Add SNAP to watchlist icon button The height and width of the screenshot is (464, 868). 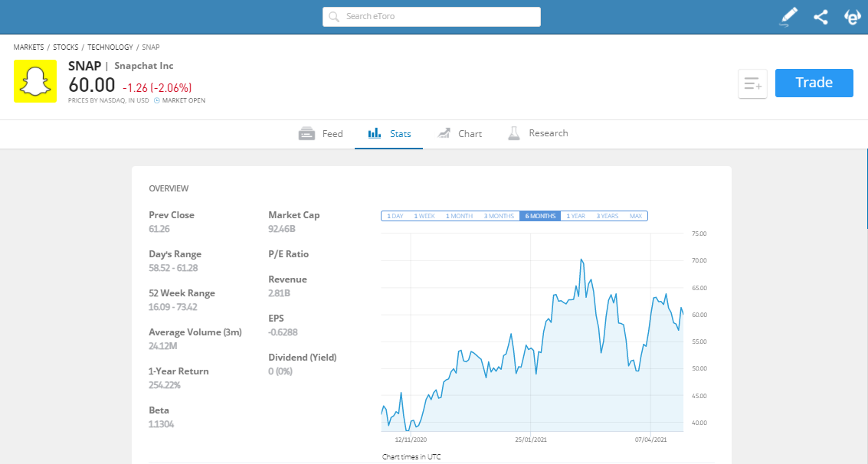752,84
